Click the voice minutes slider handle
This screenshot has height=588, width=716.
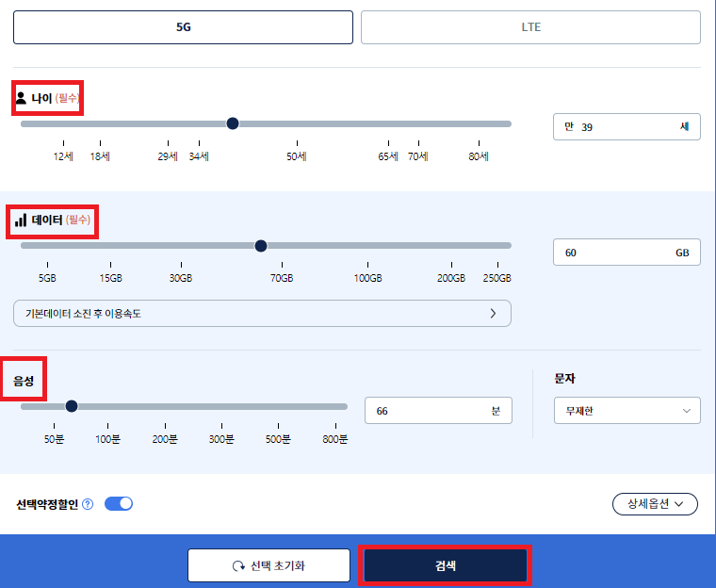[72, 406]
